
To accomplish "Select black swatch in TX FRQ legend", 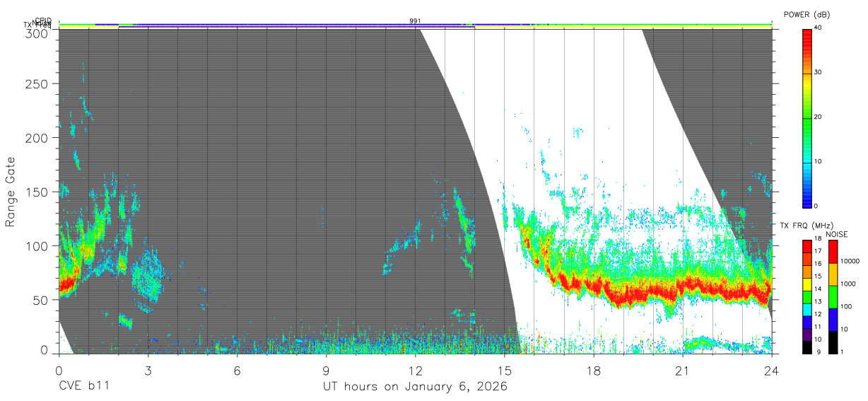I will click(x=807, y=347).
